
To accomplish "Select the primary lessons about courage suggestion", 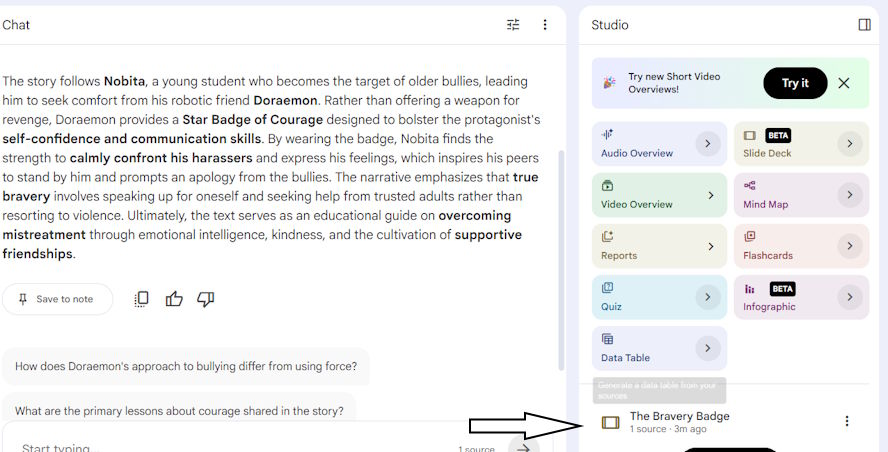I will click(179, 411).
